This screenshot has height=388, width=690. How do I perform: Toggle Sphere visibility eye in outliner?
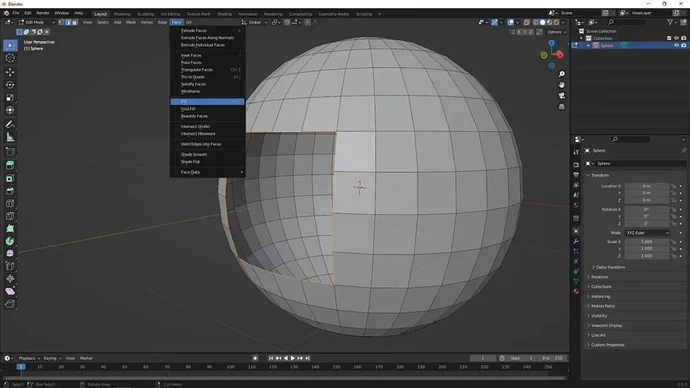(676, 45)
